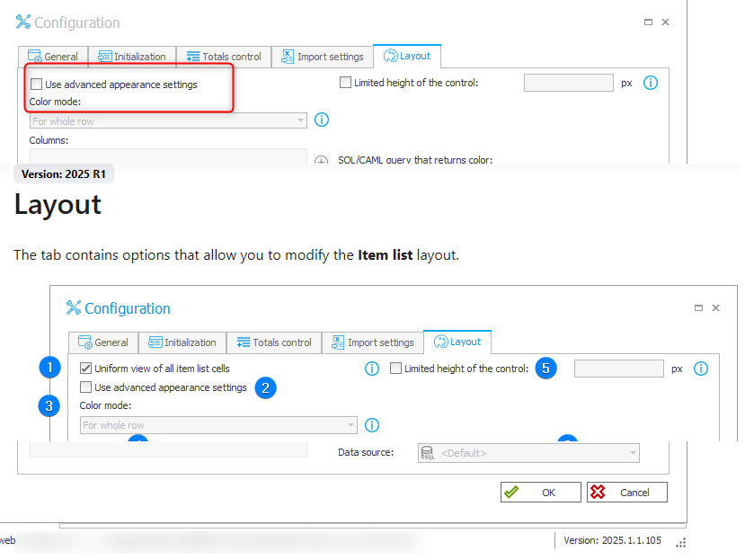Click General tab icon in the numbered-callout window
Viewport: 745px width, 560px height.
coord(85,342)
